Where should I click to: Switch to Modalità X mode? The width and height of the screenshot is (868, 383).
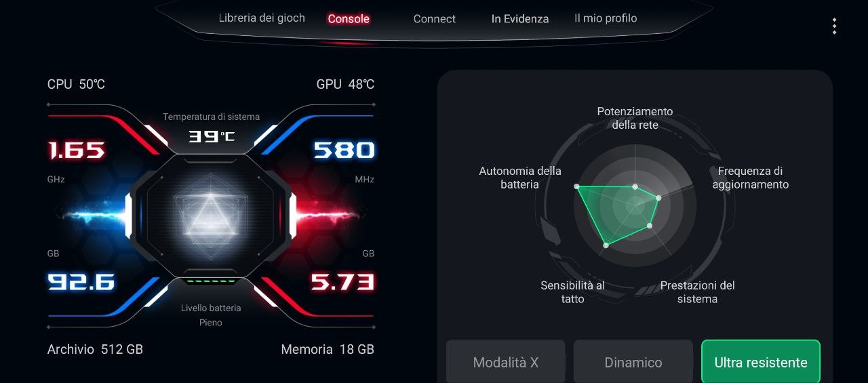point(506,362)
